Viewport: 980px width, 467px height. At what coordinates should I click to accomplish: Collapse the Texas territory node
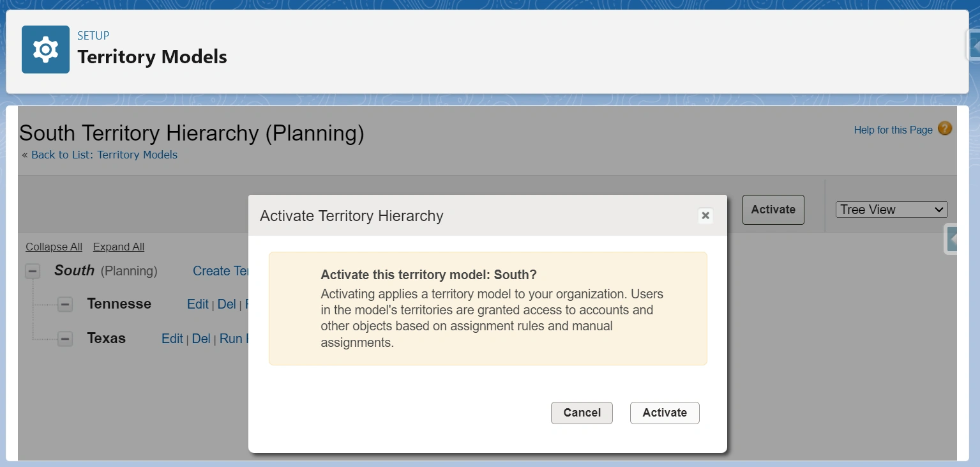click(x=64, y=339)
